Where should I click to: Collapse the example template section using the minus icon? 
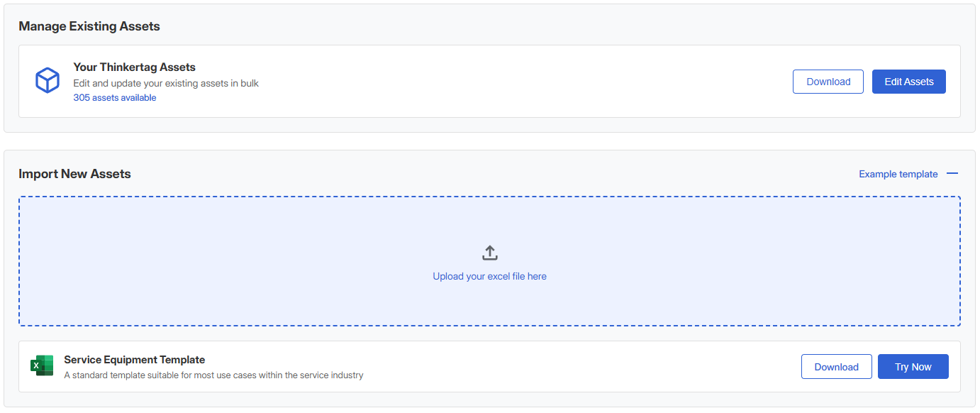pos(952,174)
